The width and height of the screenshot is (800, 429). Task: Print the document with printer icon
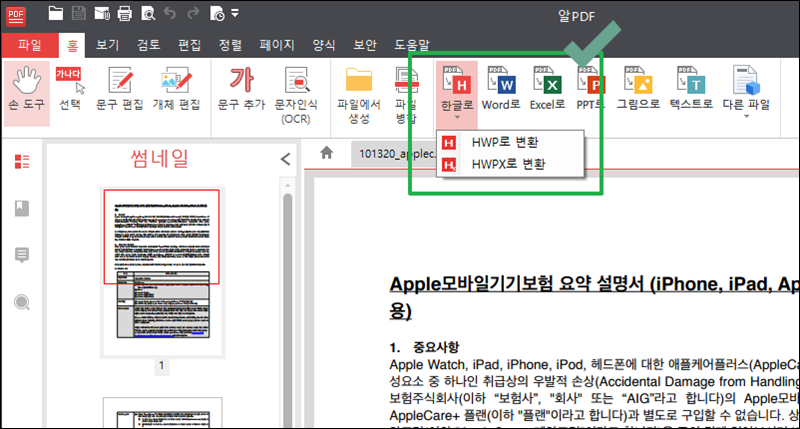pyautogui.click(x=125, y=14)
